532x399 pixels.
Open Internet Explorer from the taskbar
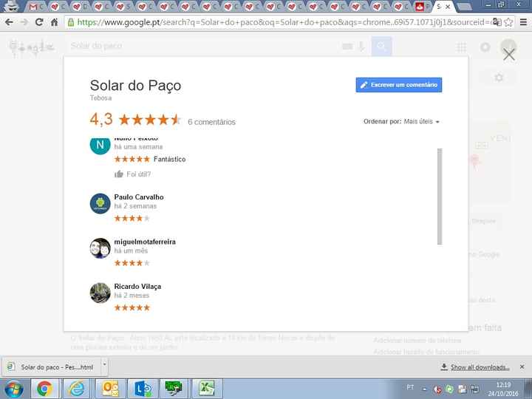tap(77, 389)
